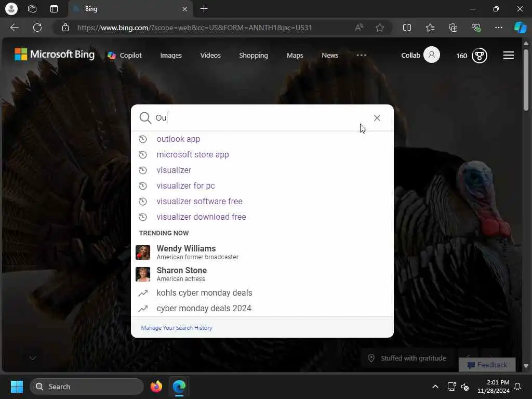532x399 pixels.
Task: Switch to the Shopping tab
Action: pos(254,55)
